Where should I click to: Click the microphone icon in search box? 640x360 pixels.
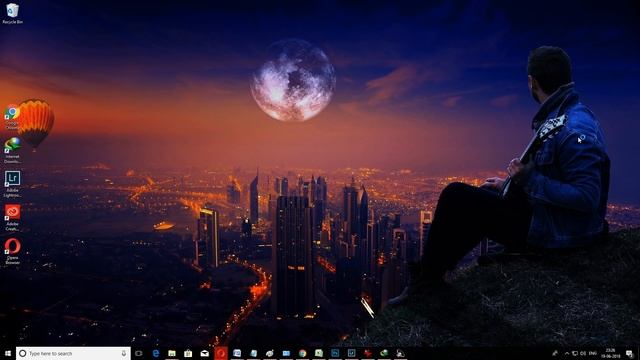[124, 353]
